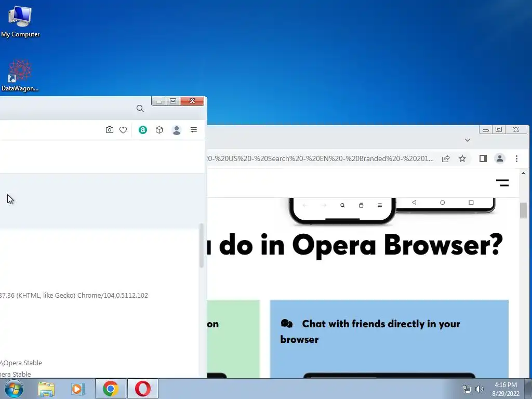532x399 pixels.
Task: Expand Chrome tab search chevron
Action: [468, 140]
